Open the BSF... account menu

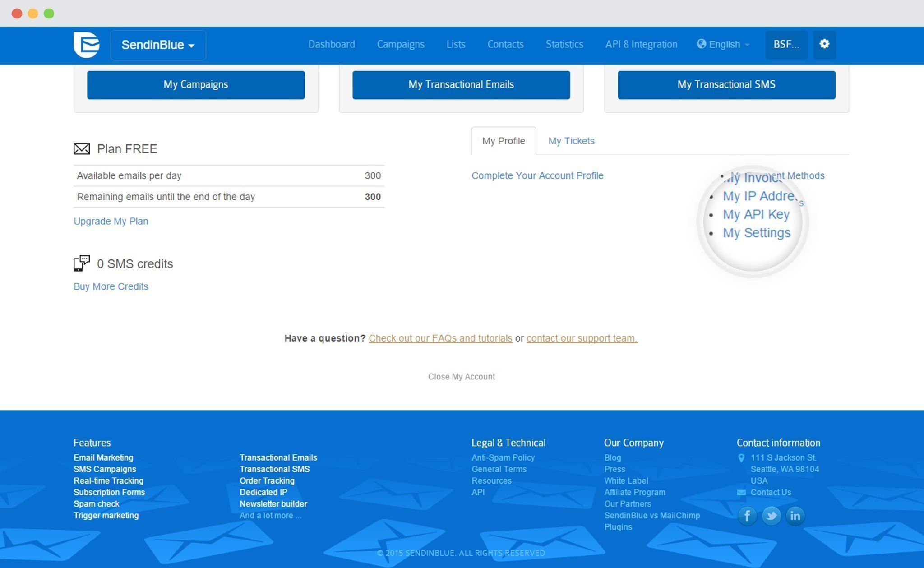(x=786, y=45)
